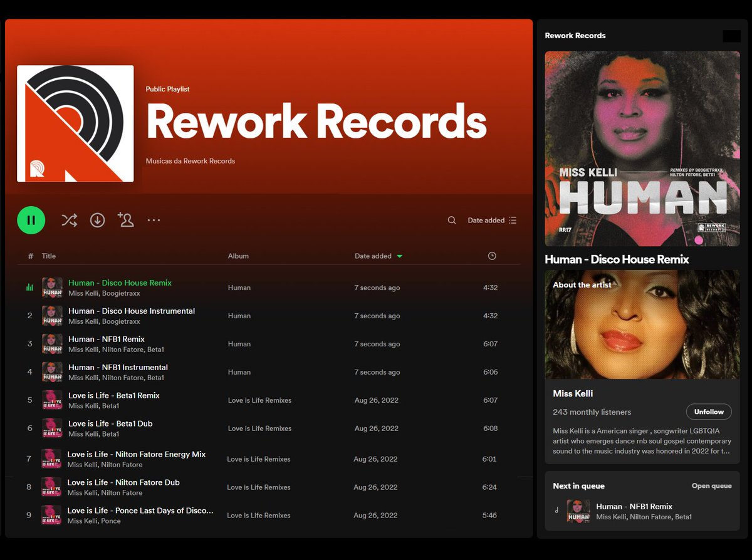Sort by duration clock icon header
The width and height of the screenshot is (752, 560).
pos(492,256)
